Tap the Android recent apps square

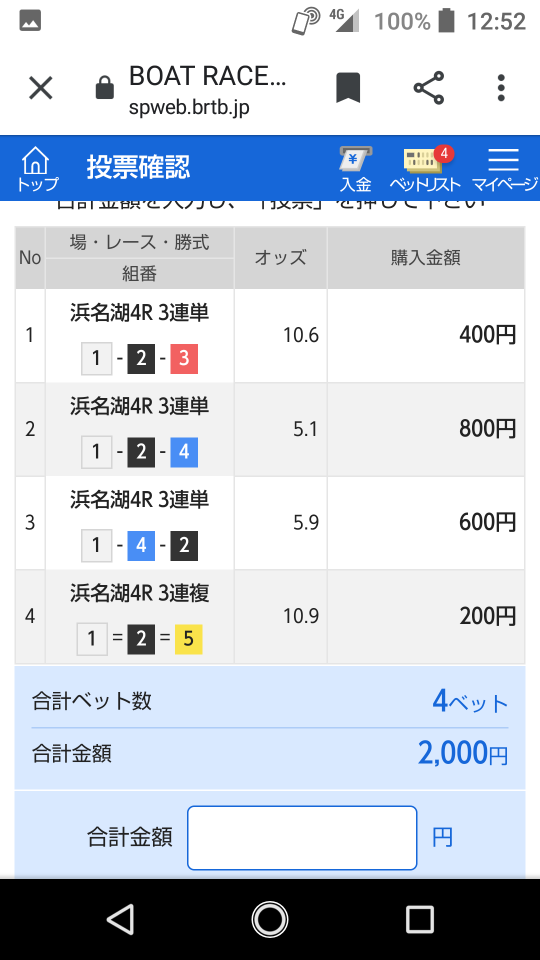click(x=419, y=919)
